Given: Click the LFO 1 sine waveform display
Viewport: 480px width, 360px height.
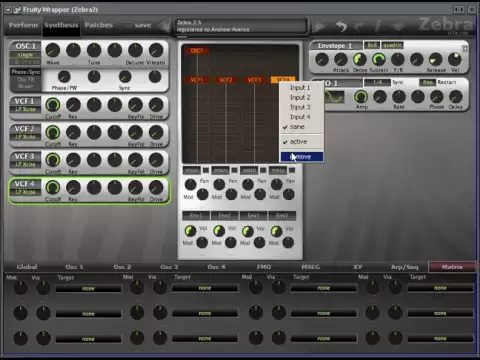Looking at the screenshot, I should point(334,97).
